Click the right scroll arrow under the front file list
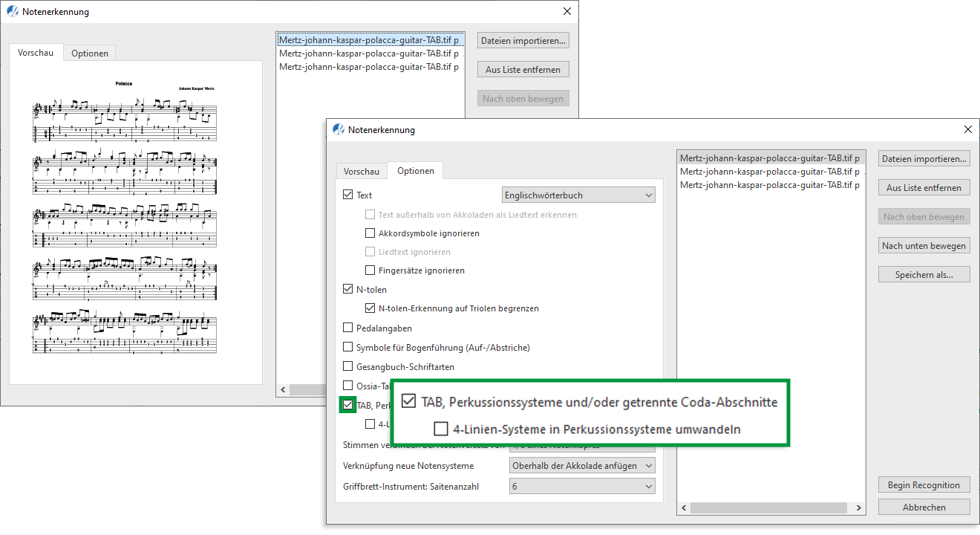This screenshot has width=980, height=535. point(859,509)
